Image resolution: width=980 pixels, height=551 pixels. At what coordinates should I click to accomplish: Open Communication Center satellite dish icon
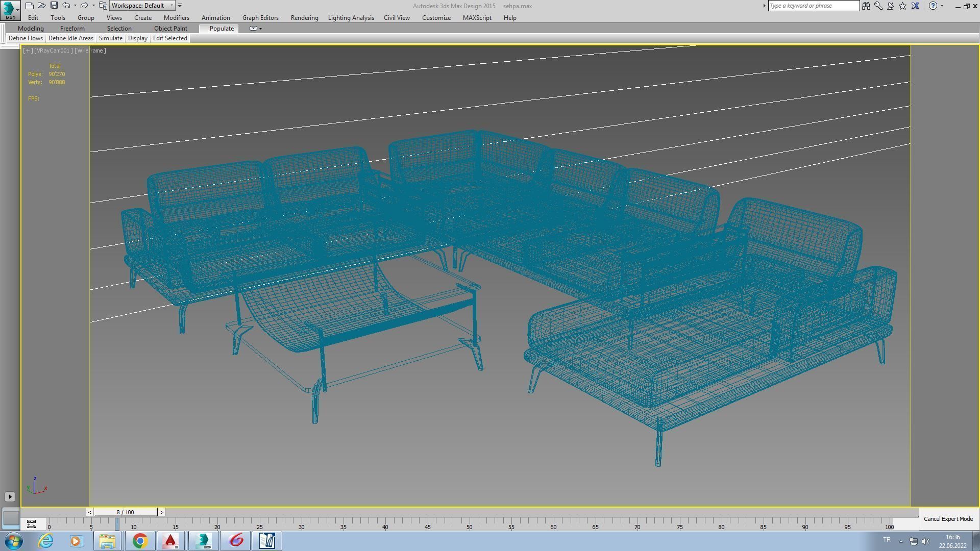pyautogui.click(x=891, y=6)
